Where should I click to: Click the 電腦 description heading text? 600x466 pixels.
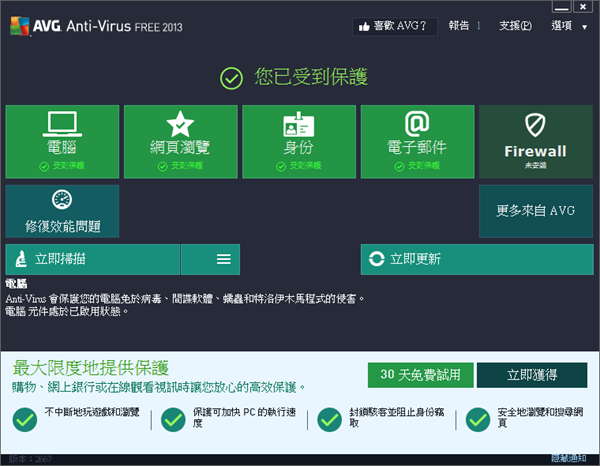tap(16, 284)
